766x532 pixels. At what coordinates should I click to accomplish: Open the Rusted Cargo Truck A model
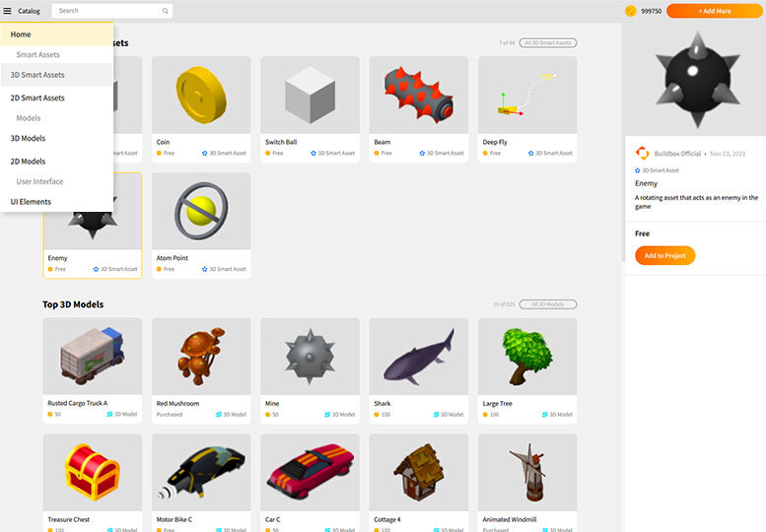93,357
